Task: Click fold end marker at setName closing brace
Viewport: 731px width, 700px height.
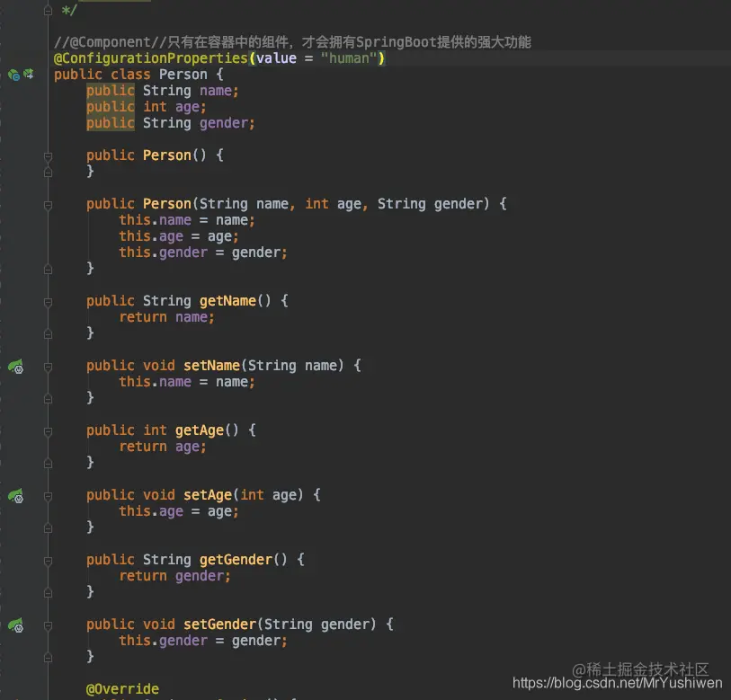Action: pyautogui.click(x=48, y=399)
